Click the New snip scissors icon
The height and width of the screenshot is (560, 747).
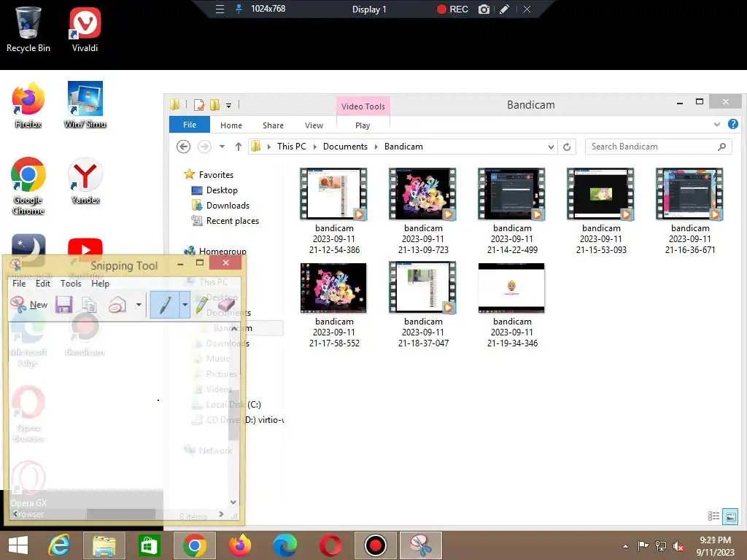click(x=18, y=305)
